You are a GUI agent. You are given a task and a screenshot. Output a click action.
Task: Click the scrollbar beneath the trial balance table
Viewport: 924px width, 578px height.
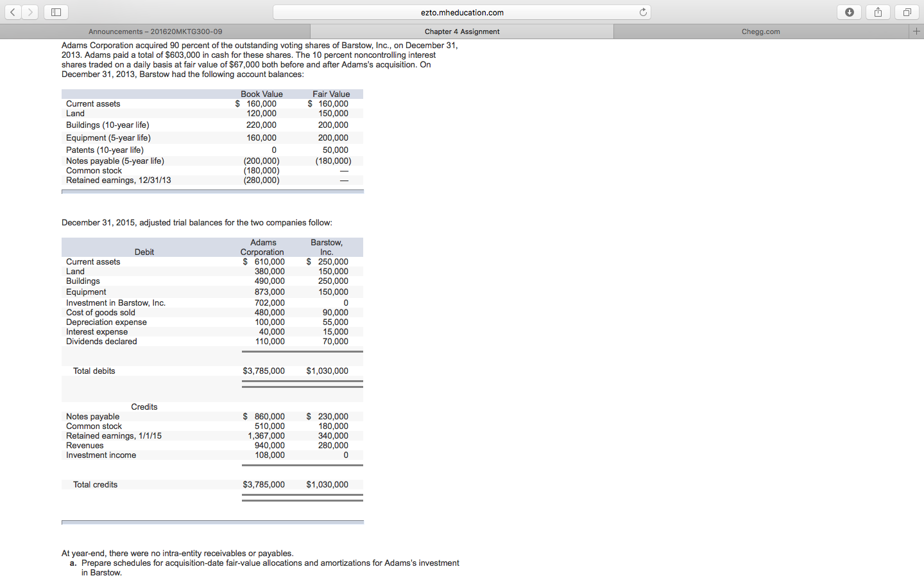212,522
